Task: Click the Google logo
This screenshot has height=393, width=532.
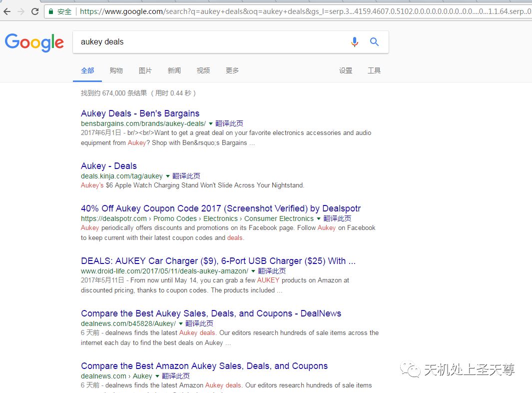Action: [x=34, y=42]
